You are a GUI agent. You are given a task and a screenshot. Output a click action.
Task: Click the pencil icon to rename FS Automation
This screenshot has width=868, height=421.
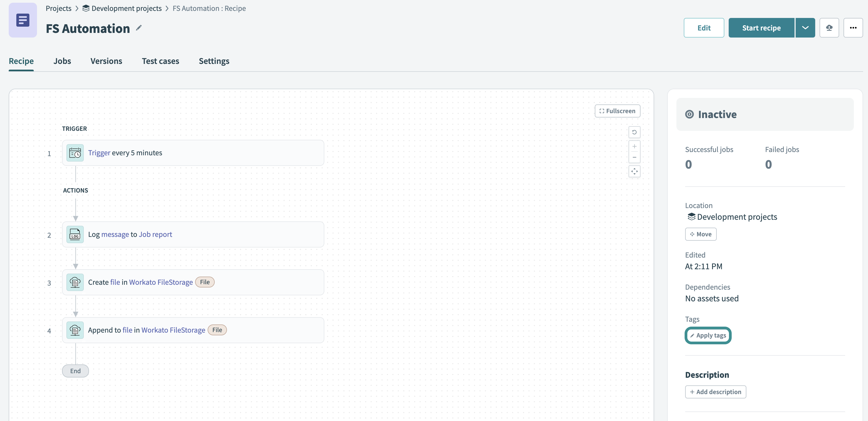tap(139, 28)
